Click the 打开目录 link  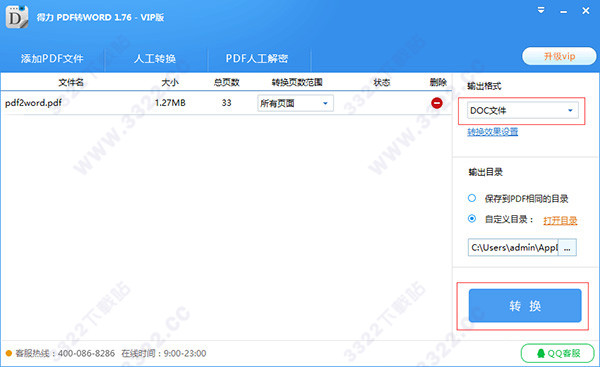[x=560, y=220]
